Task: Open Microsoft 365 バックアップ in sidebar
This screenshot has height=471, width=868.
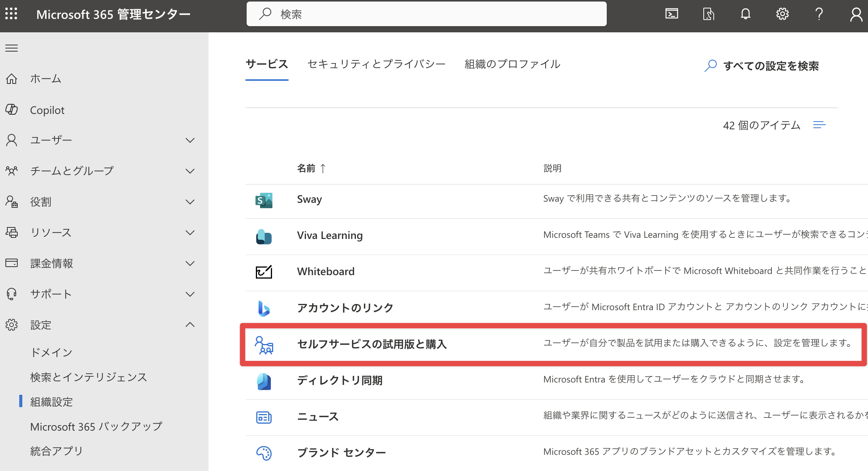Action: [97, 426]
